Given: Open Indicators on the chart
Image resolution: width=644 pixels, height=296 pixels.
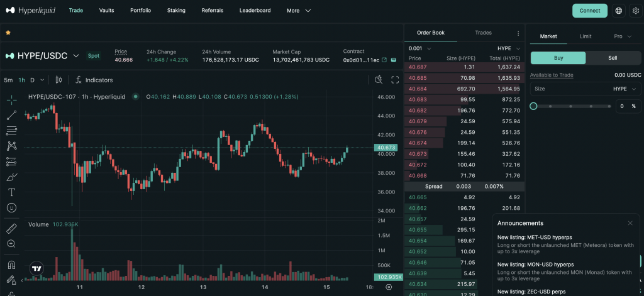Looking at the screenshot, I should point(94,80).
